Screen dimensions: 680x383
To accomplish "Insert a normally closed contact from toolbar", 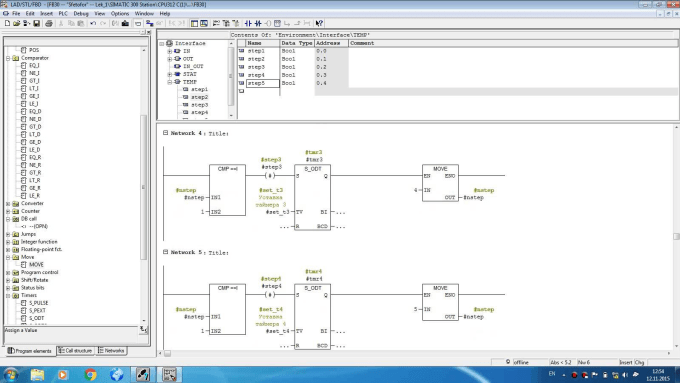I will click(258, 23).
